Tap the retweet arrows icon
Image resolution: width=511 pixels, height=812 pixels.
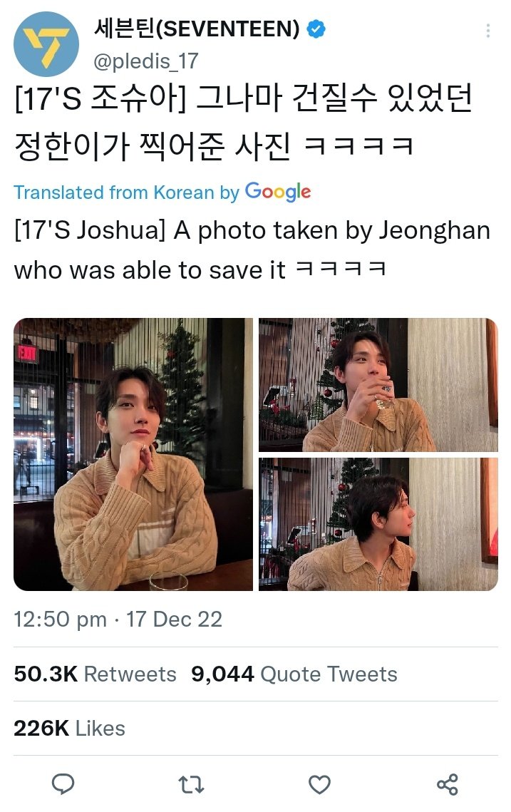(x=191, y=785)
